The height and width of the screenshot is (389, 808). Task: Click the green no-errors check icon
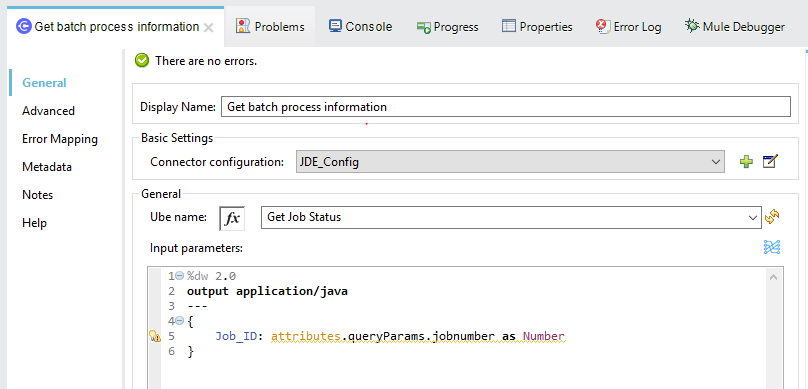coord(141,61)
